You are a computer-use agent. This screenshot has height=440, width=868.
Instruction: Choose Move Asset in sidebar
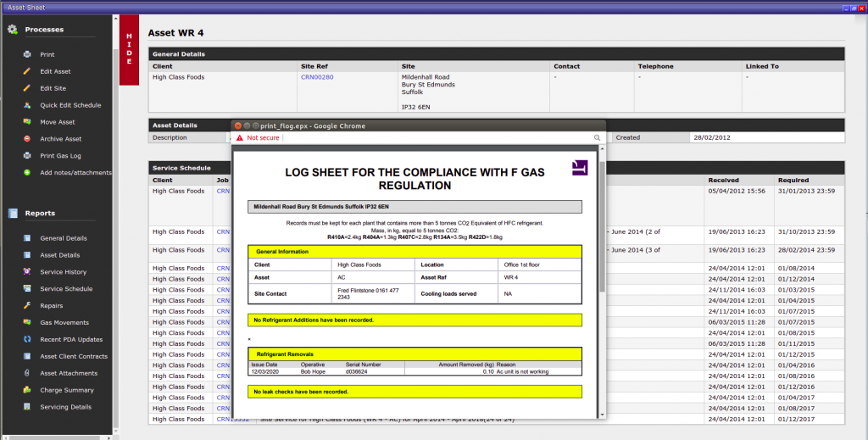[57, 122]
